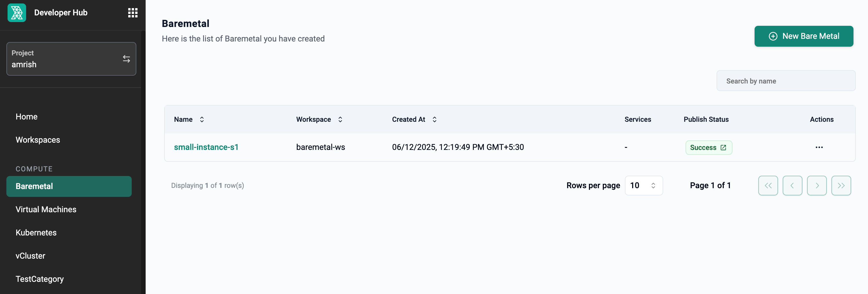
Task: Open the vCluster sidebar item
Action: 30,256
